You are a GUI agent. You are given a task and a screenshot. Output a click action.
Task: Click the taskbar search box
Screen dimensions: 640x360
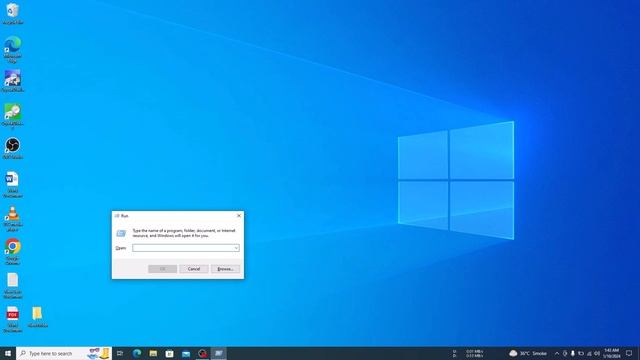pyautogui.click(x=64, y=353)
